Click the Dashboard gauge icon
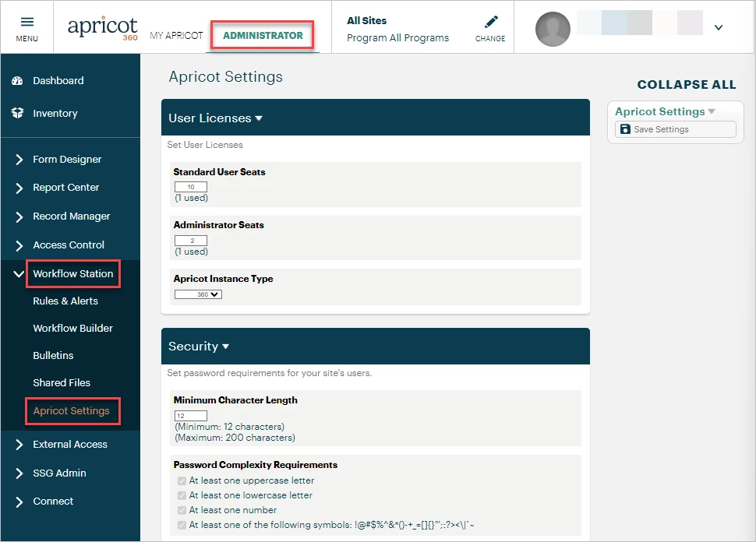The height and width of the screenshot is (542, 756). [x=17, y=80]
